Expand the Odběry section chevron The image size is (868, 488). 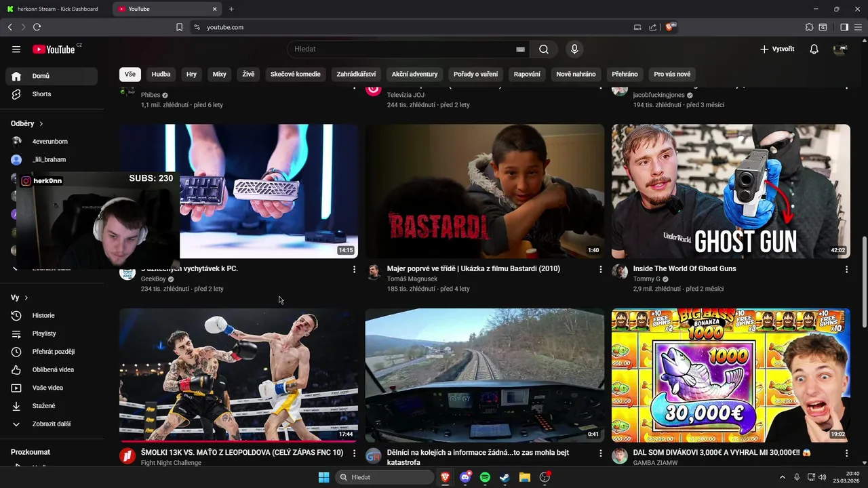click(x=41, y=124)
